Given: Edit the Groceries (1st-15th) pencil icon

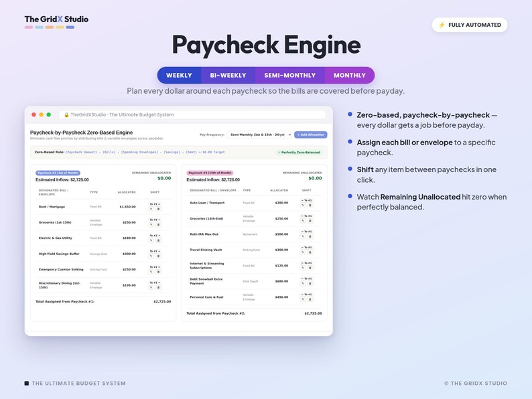Looking at the screenshot, I should coord(151,225).
